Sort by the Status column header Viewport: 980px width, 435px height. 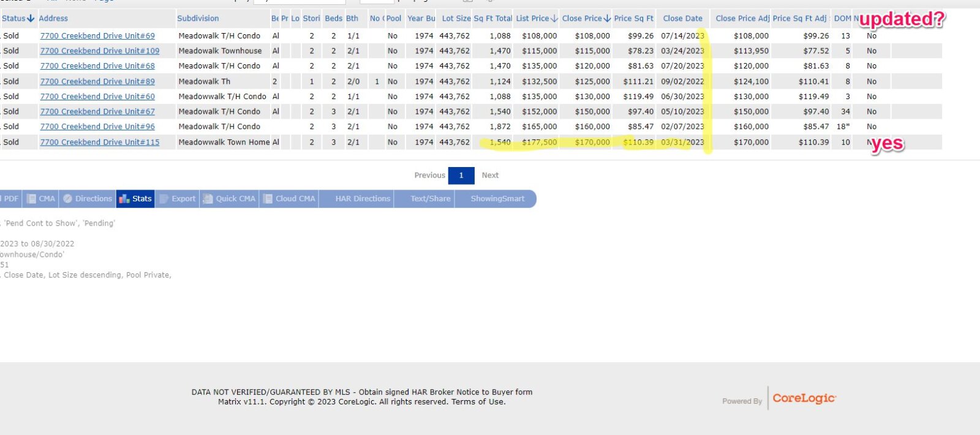18,18
